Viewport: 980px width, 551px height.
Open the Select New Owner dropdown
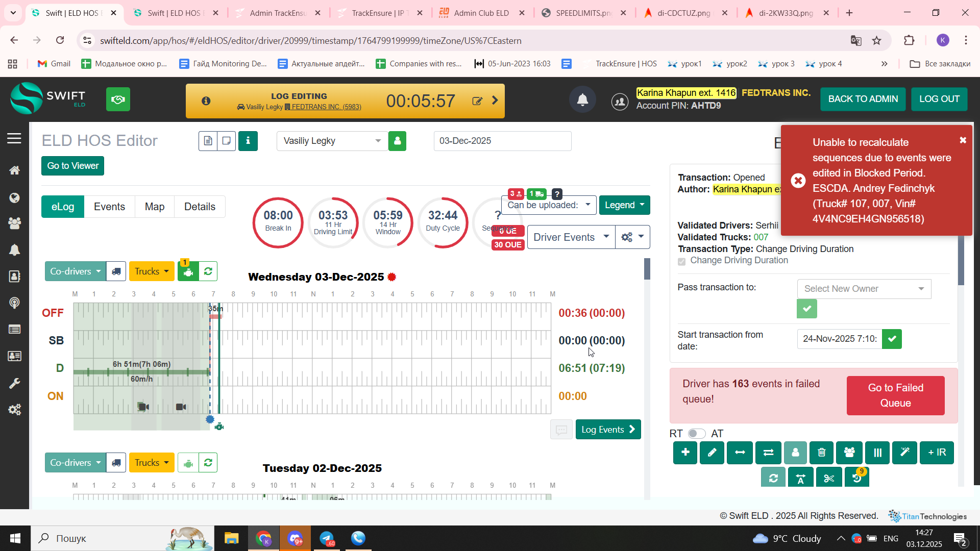864,289
